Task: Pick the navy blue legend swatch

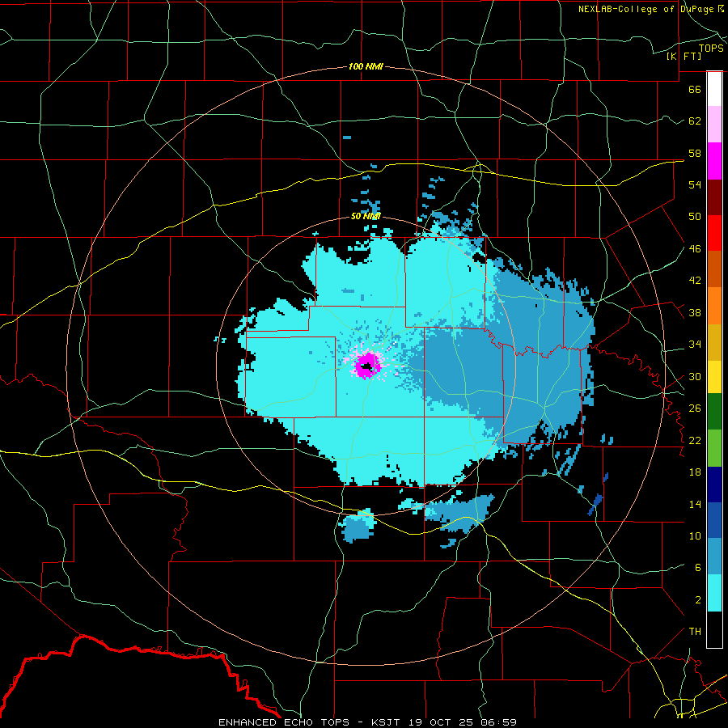Action: (x=714, y=485)
